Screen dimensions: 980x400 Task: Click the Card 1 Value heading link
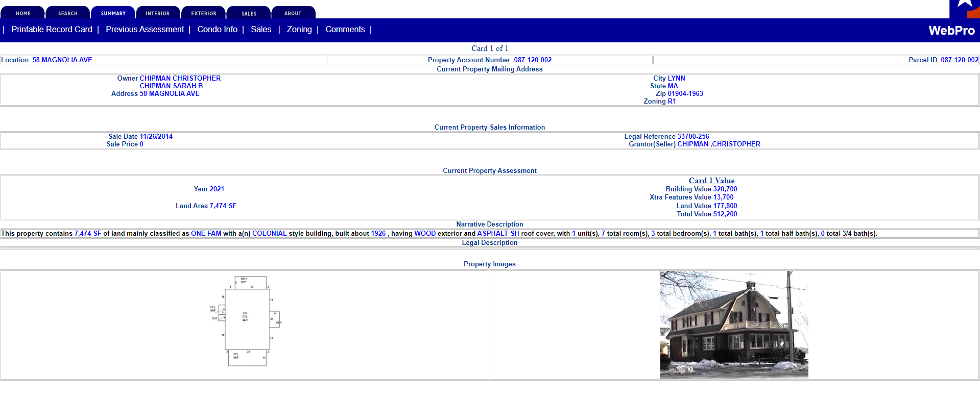point(711,181)
